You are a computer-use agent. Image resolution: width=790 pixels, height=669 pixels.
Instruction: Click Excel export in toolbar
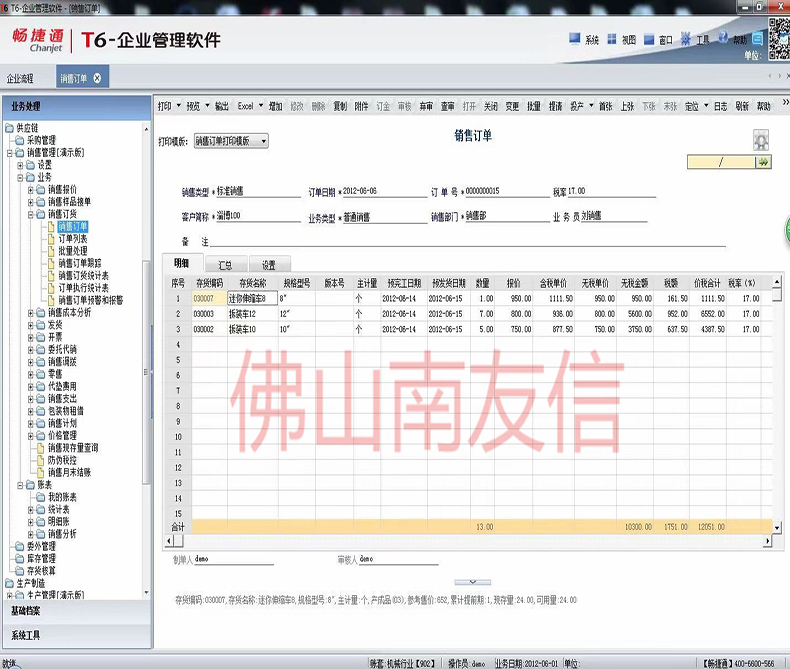coord(245,106)
